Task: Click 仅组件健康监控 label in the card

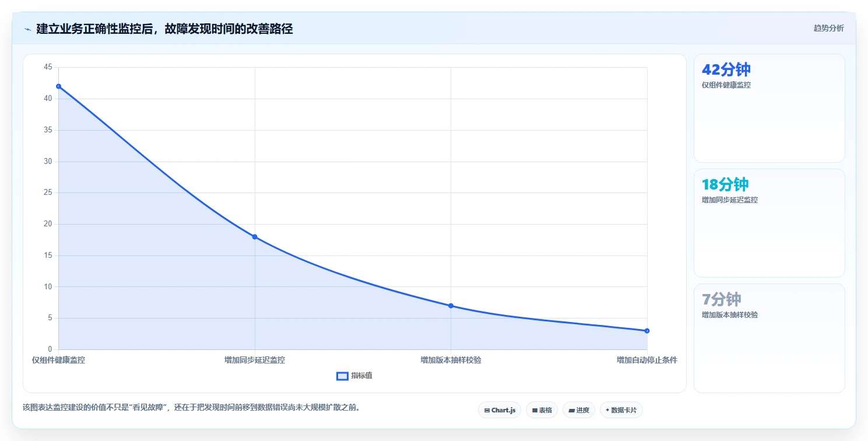Action: pyautogui.click(x=726, y=85)
